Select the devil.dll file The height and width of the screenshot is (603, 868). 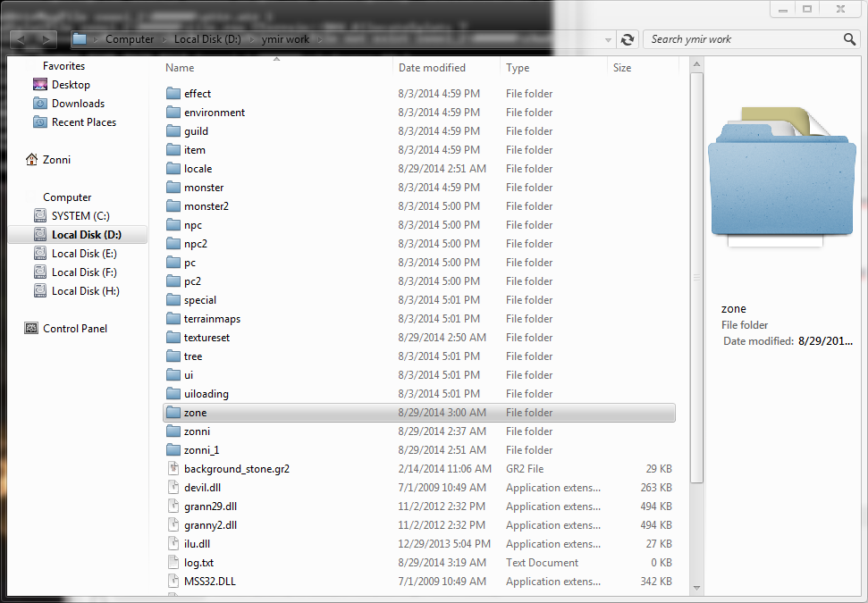[x=202, y=488]
